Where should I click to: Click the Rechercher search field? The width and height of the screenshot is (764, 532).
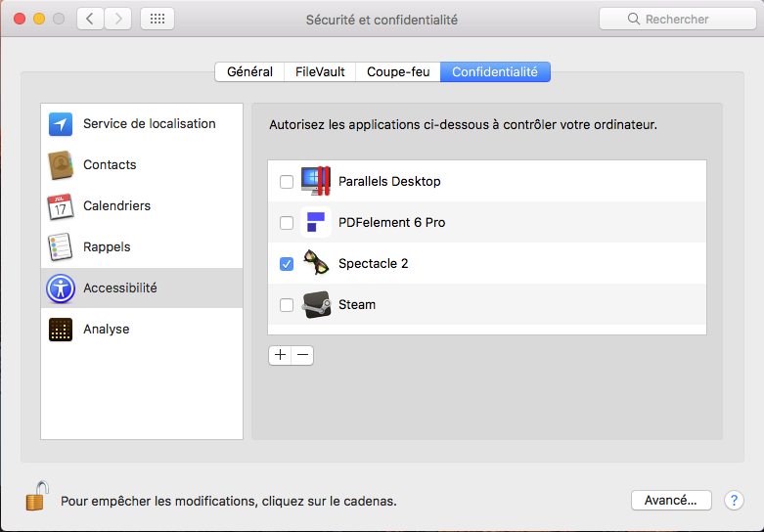[677, 19]
